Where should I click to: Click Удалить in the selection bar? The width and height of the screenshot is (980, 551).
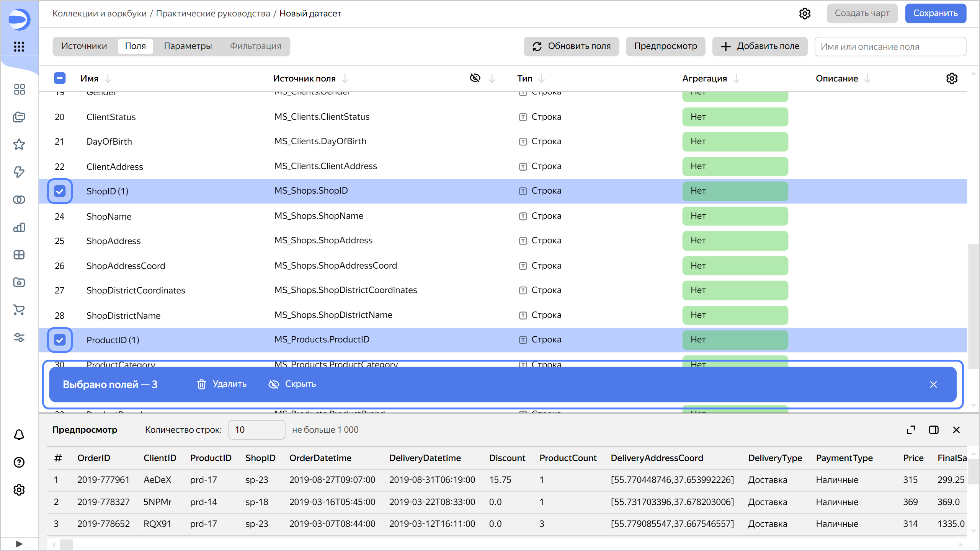[x=222, y=384]
